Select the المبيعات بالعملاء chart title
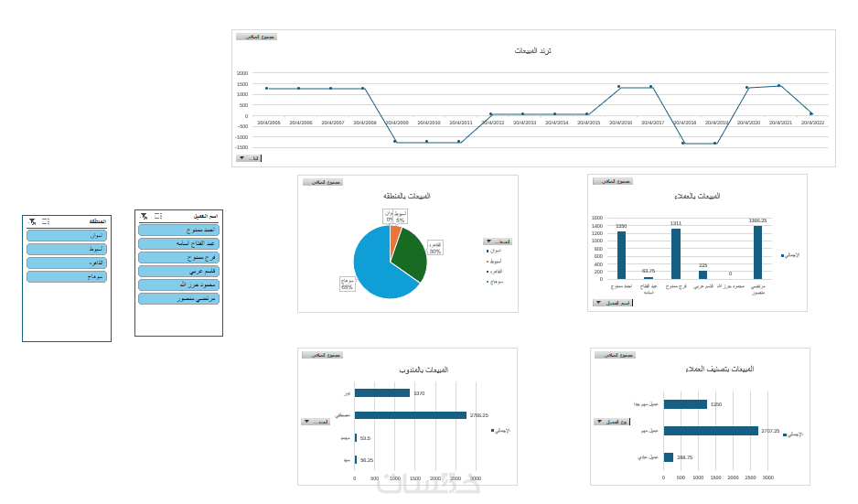Screen dimensions: 858x504 click(697, 196)
